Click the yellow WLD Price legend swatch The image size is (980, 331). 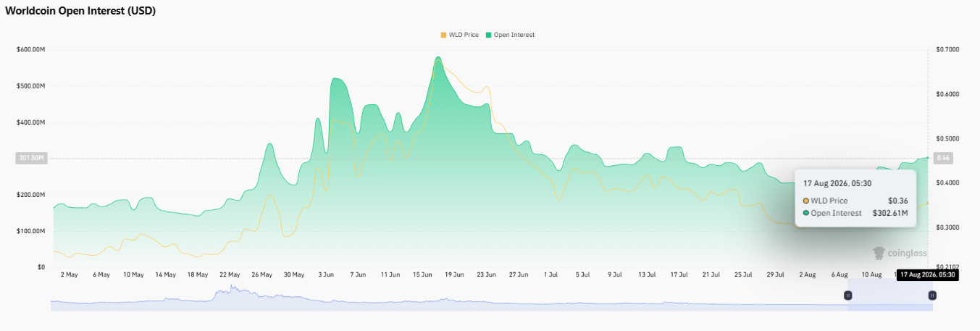click(443, 35)
